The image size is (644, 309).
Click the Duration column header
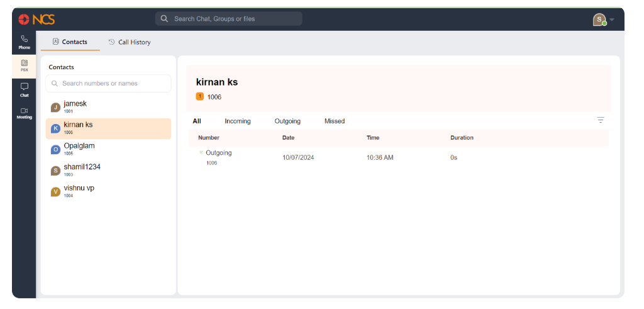462,138
